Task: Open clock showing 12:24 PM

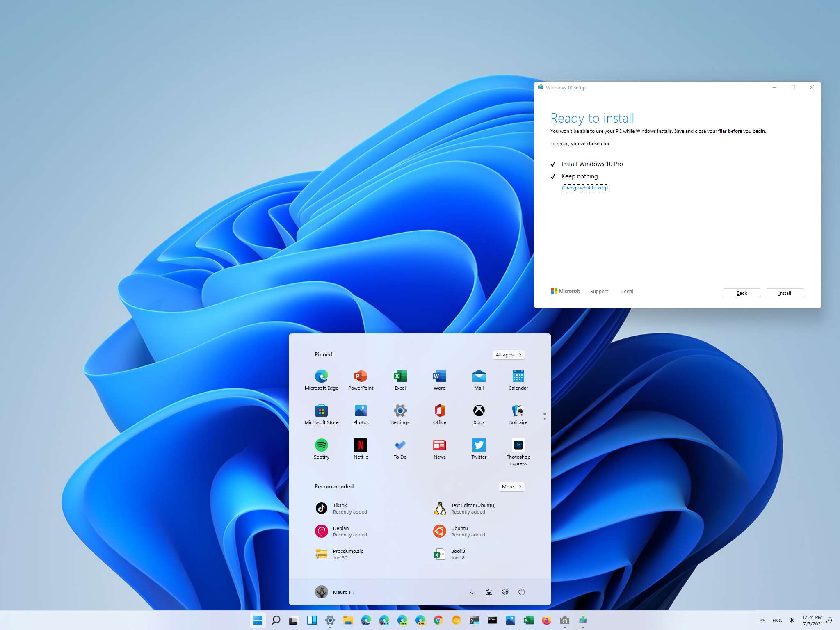Action: 812,621
